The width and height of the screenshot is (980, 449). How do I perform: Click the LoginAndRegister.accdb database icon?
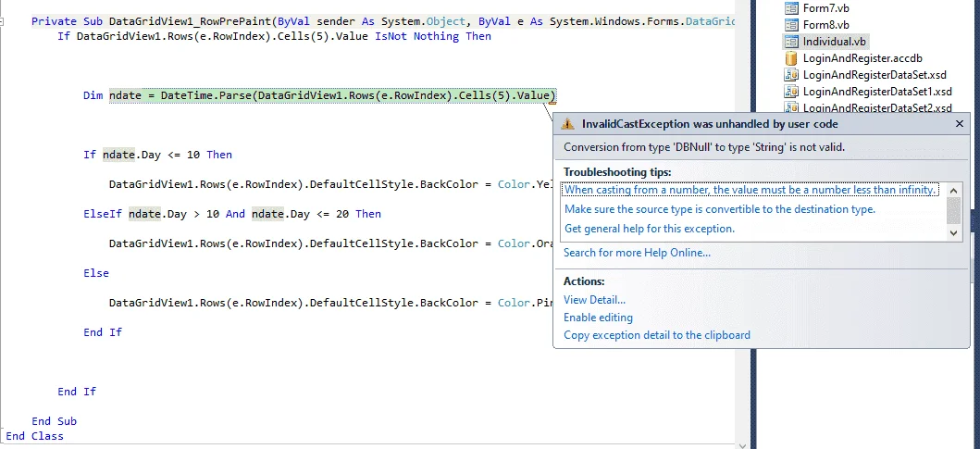pos(791,58)
